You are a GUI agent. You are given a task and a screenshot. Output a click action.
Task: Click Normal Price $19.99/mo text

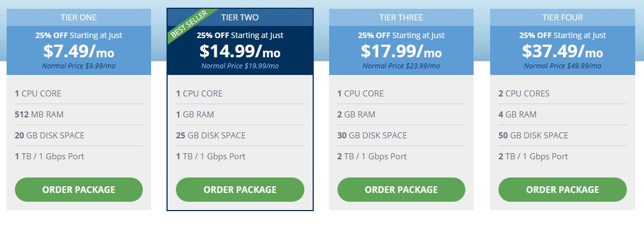click(240, 66)
